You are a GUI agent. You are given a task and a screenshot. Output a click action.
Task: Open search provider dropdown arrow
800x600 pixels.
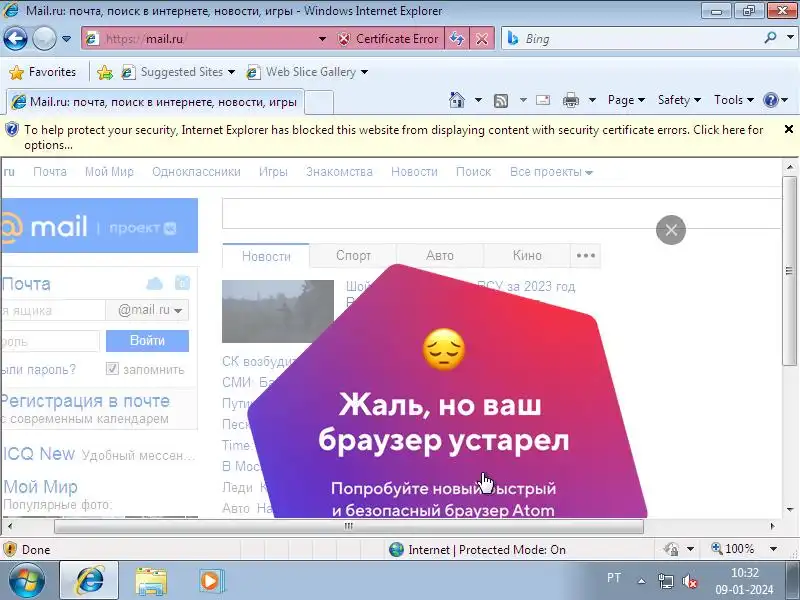[x=790, y=37]
